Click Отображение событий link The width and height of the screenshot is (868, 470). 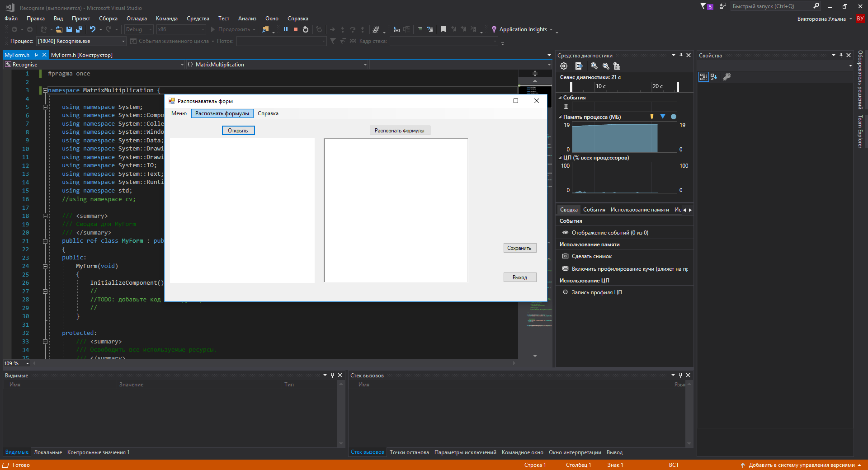click(x=610, y=233)
